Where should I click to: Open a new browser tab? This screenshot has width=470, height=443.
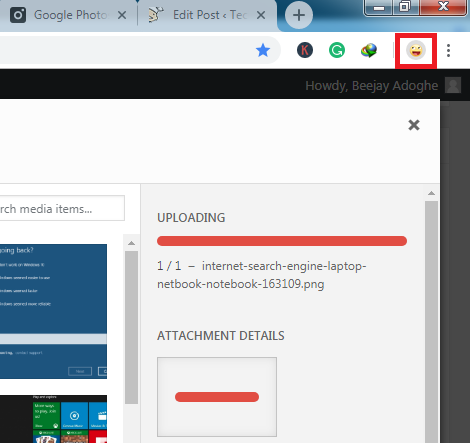(299, 15)
